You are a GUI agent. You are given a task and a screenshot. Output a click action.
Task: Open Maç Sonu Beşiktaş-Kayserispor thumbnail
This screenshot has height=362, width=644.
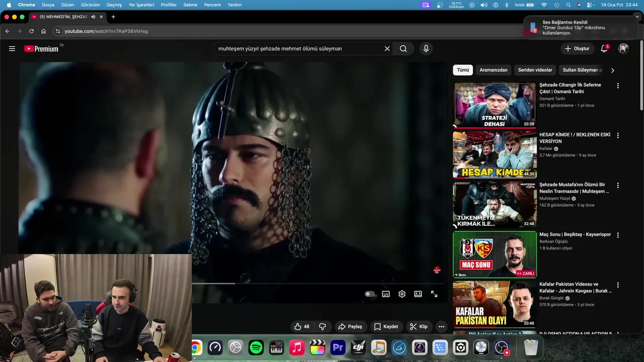coord(495,254)
